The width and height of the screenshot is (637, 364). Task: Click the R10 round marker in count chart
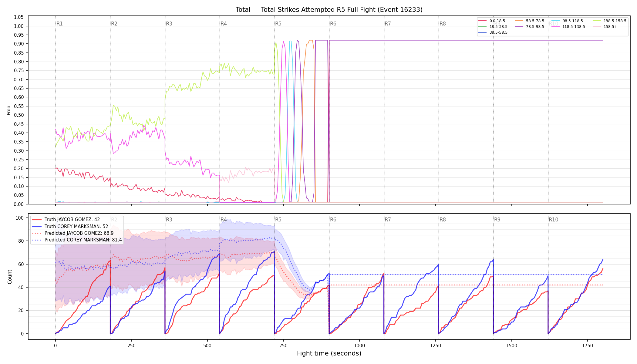pos(553,220)
